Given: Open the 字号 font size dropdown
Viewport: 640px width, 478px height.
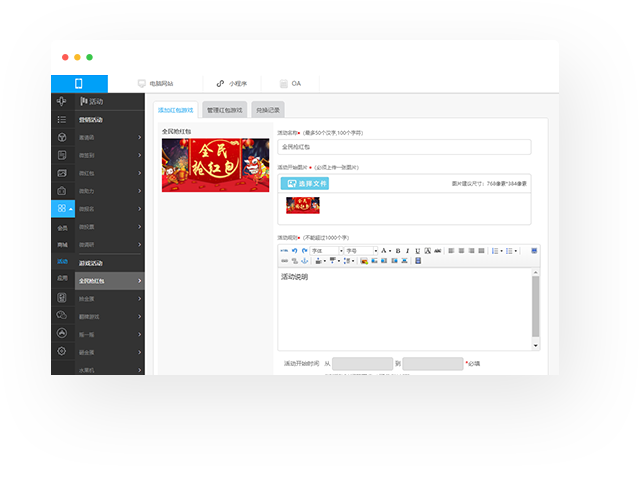Looking at the screenshot, I should [362, 251].
